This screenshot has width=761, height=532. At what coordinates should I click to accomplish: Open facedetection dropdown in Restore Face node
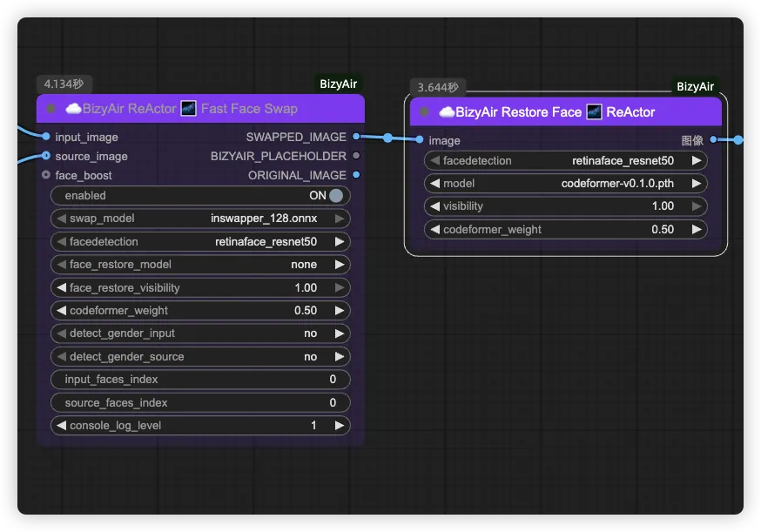tap(565, 161)
